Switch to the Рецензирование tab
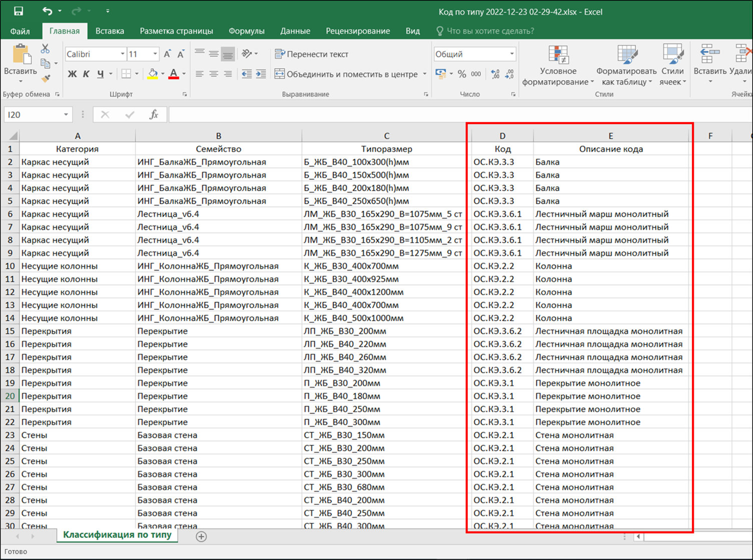Viewport: 753px width, 560px height. coord(358,31)
